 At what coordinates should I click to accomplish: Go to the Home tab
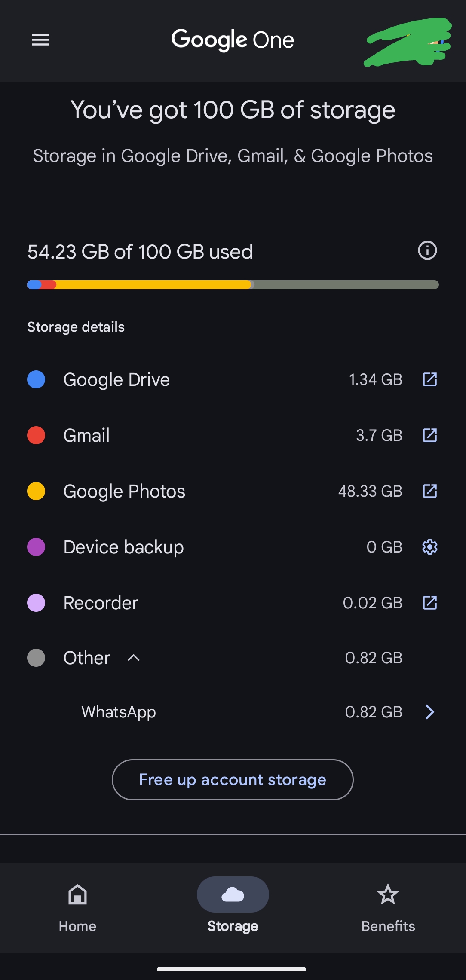tap(77, 905)
